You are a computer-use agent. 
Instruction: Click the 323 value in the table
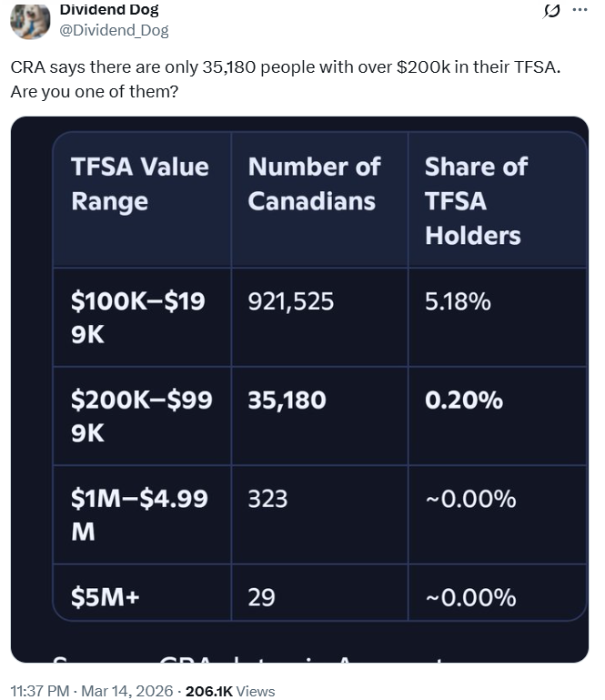tap(267, 499)
